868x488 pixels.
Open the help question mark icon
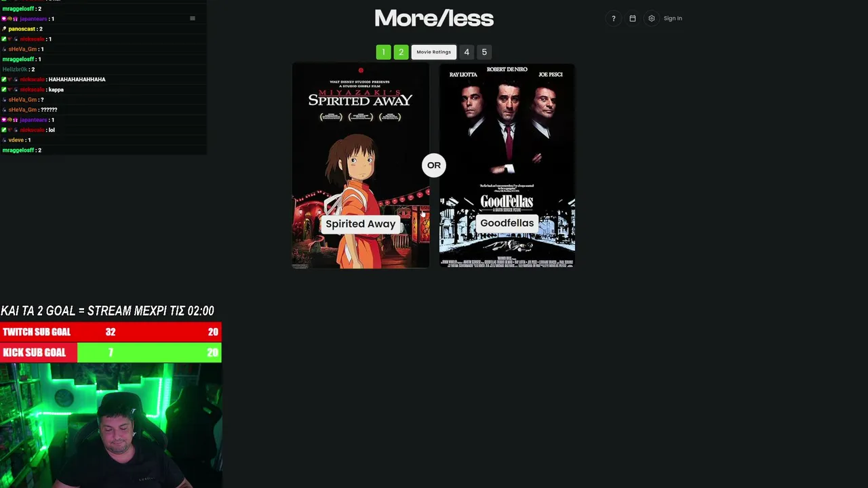(614, 18)
